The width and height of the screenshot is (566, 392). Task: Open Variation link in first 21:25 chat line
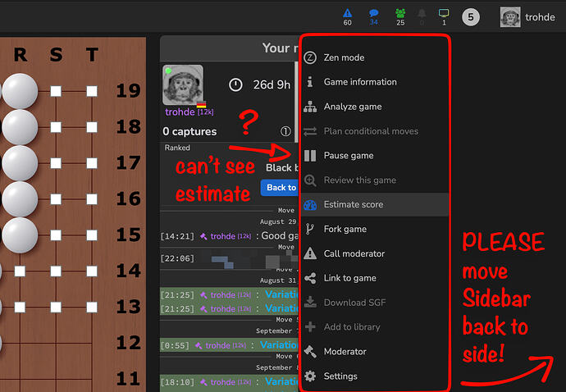pyautogui.click(x=281, y=294)
